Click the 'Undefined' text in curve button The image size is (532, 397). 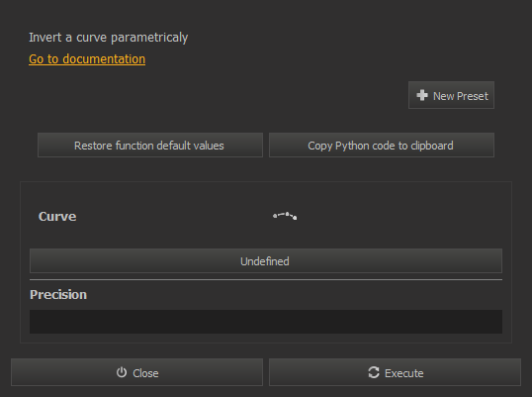pyautogui.click(x=265, y=261)
